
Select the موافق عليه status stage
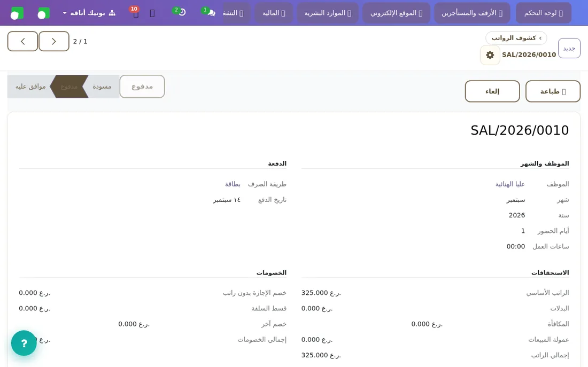[30, 87]
